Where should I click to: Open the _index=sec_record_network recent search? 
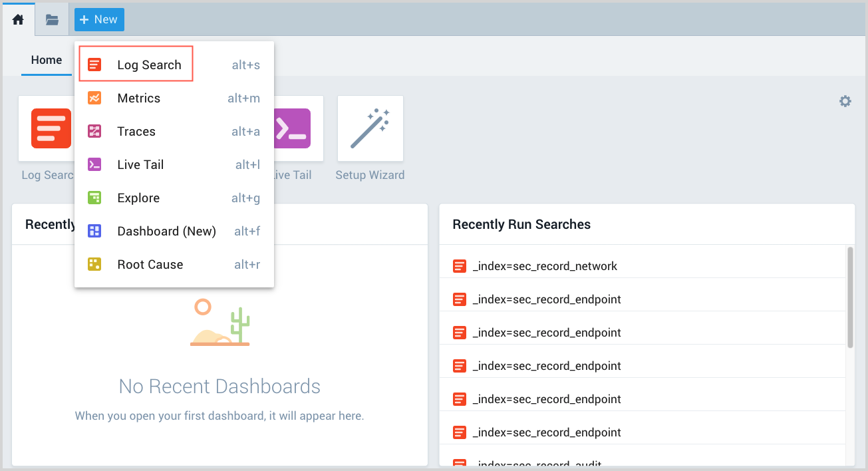pos(545,266)
